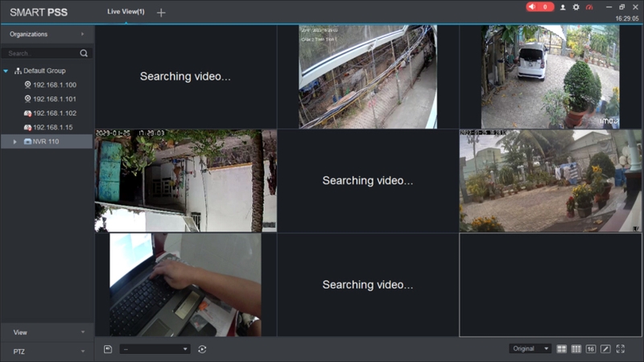Click the save view icon in bottom toolbar

point(108,349)
